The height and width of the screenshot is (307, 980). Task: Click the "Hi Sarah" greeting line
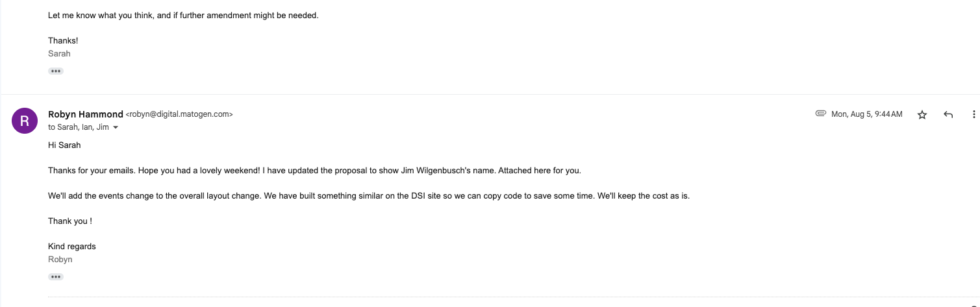point(64,145)
